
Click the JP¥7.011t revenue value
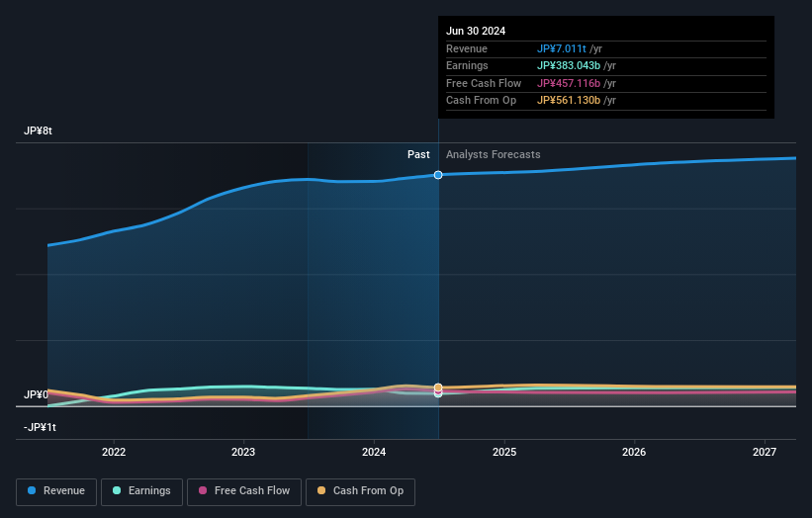[562, 48]
